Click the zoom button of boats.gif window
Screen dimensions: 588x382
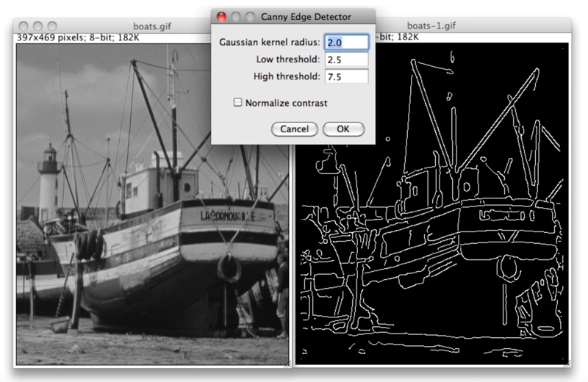tap(53, 26)
